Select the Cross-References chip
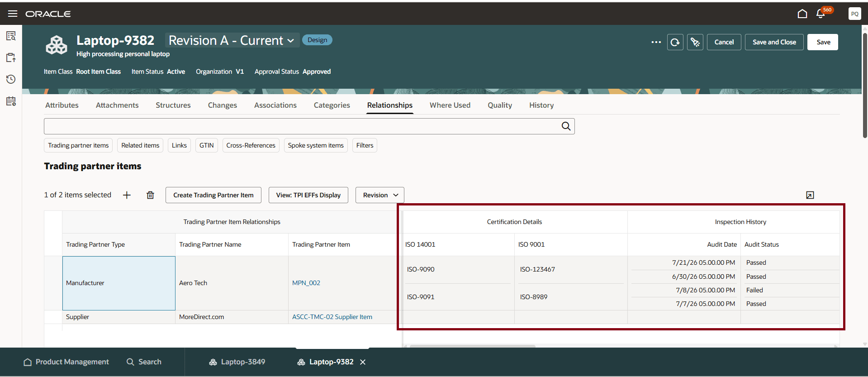 251,145
